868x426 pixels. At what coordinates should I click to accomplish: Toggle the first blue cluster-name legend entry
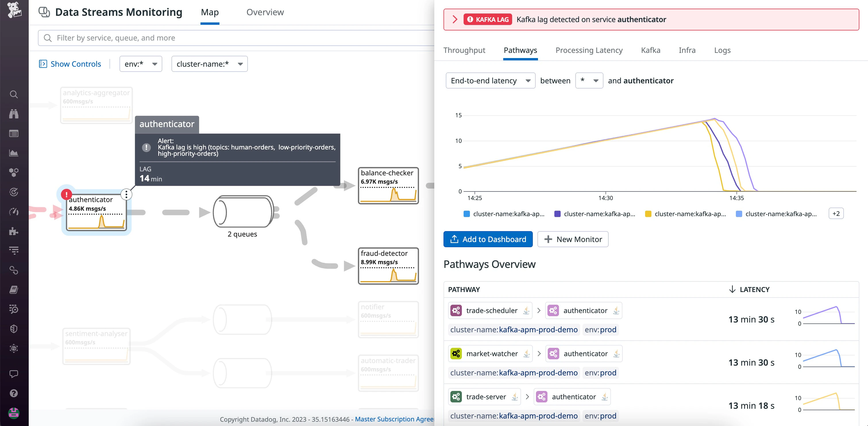504,214
